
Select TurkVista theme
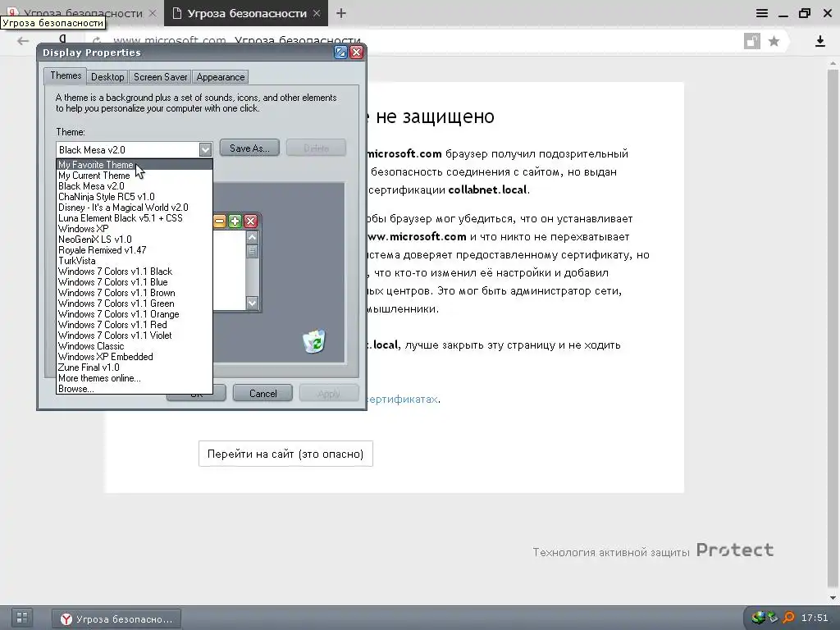pos(135,261)
